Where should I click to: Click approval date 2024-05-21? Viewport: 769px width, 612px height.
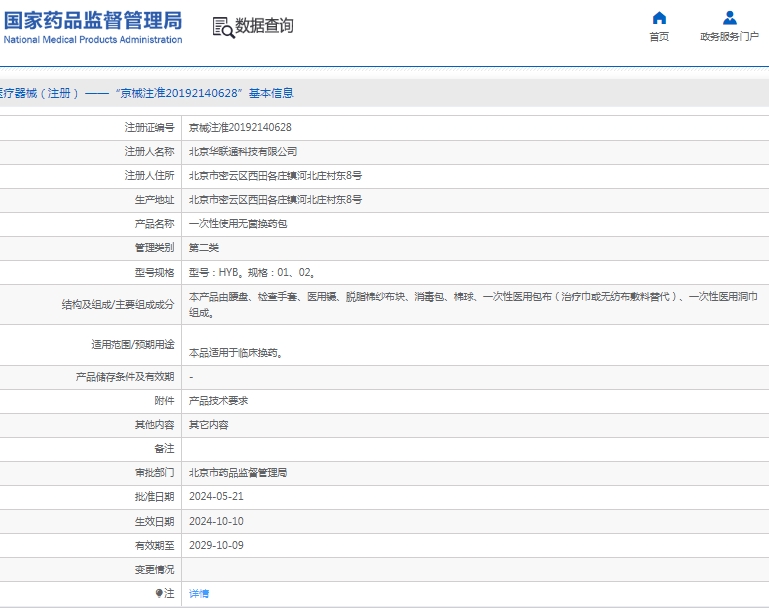[216, 496]
